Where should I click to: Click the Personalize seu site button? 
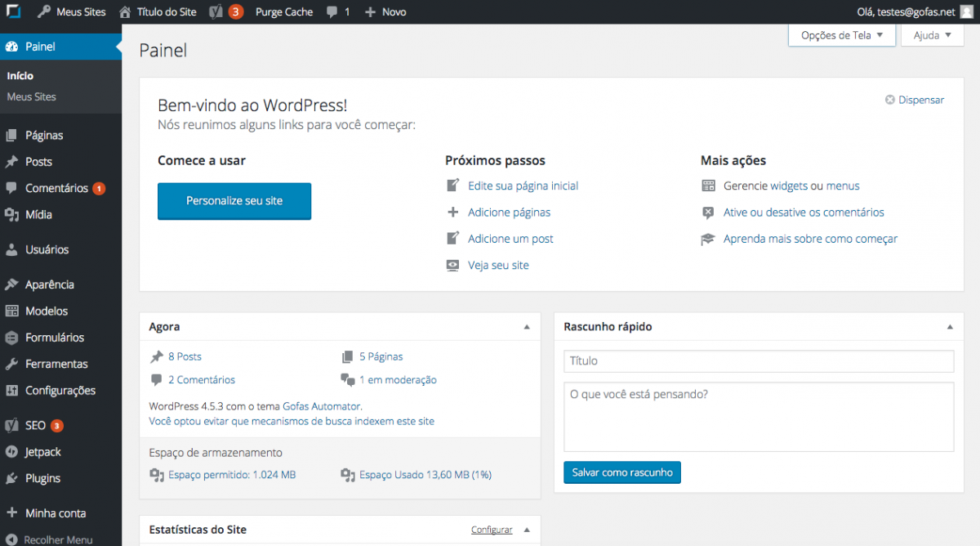234,201
